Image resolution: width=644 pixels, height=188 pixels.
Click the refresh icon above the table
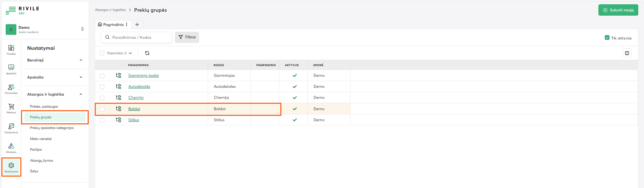(x=147, y=53)
